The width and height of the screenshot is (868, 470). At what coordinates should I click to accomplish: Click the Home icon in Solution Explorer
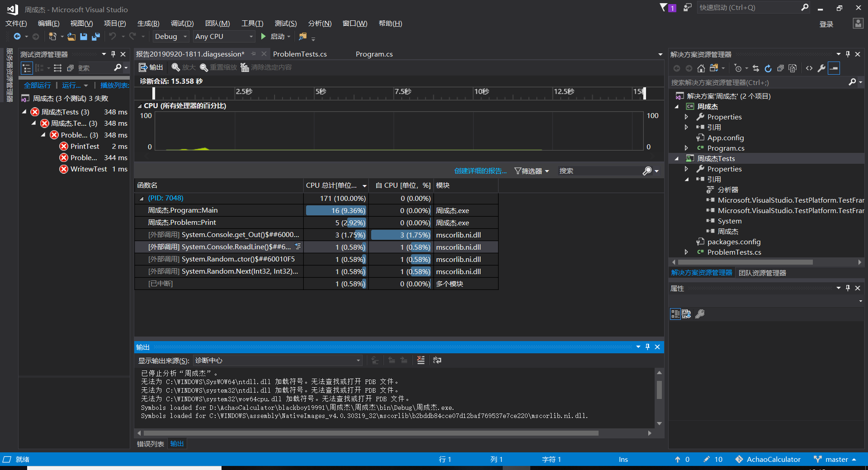click(x=701, y=68)
